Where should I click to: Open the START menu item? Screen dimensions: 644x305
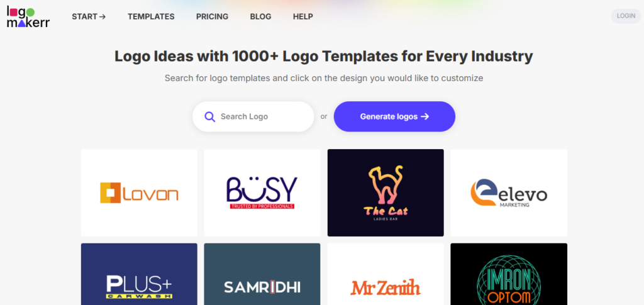89,17
